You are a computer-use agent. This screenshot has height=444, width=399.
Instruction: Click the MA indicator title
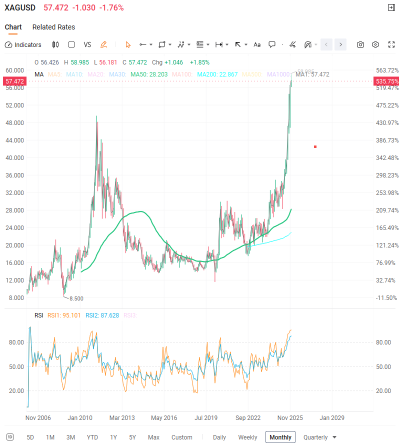pos(39,74)
